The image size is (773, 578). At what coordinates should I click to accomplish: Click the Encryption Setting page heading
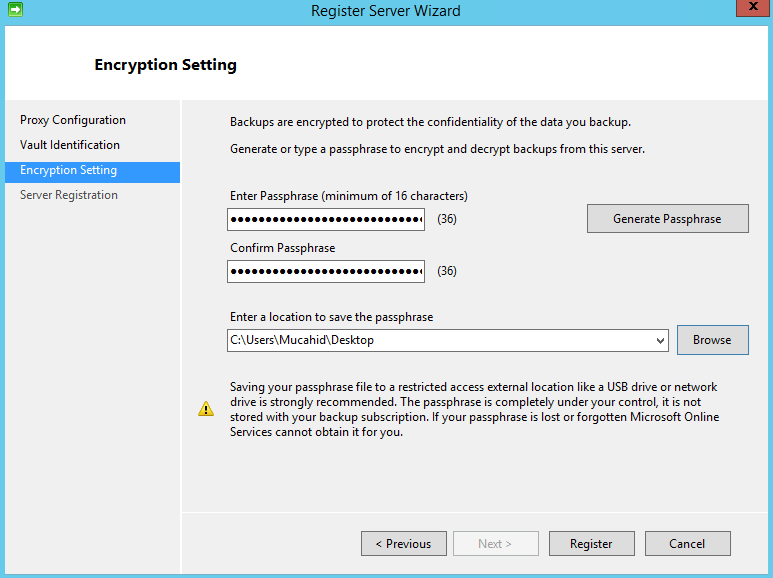pyautogui.click(x=166, y=65)
